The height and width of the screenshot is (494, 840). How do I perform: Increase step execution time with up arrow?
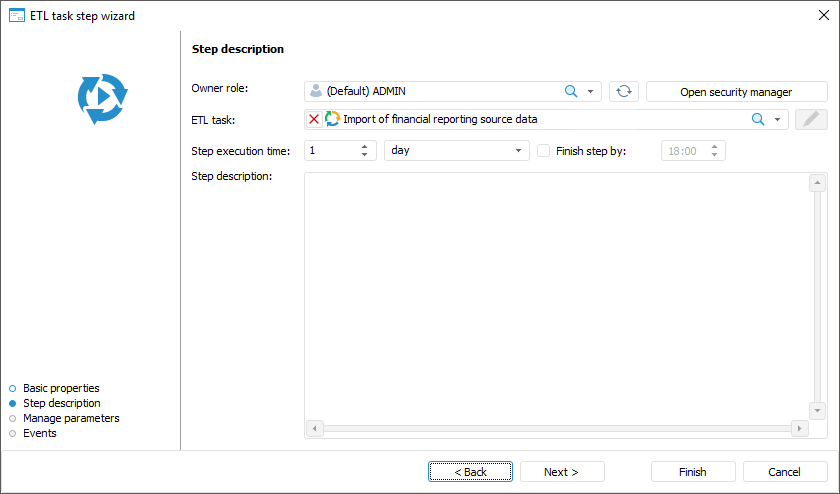coord(364,146)
